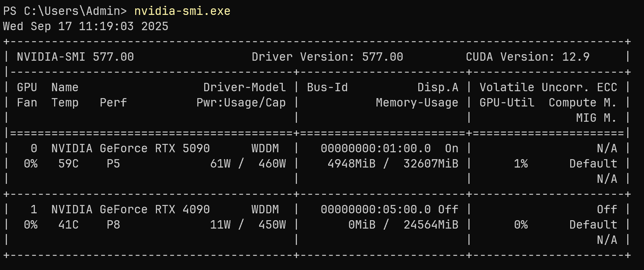644x270 pixels.
Task: Click the Bus-Id column header
Action: pyautogui.click(x=327, y=87)
